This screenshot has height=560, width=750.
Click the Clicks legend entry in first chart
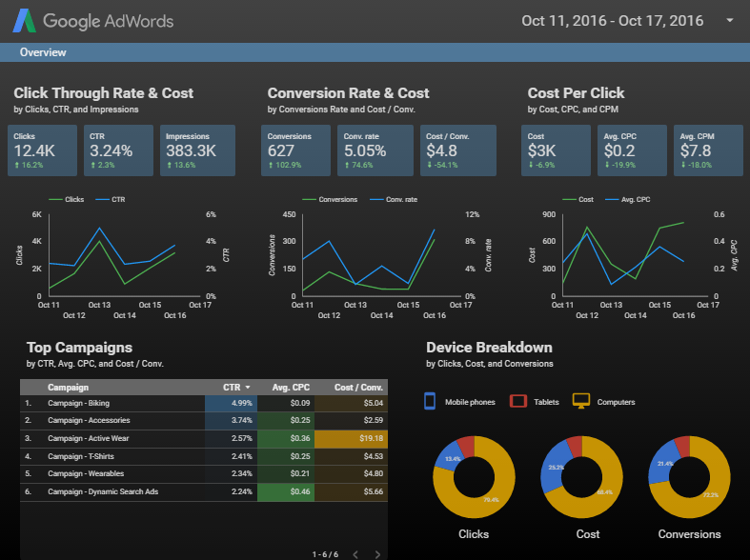[67, 199]
